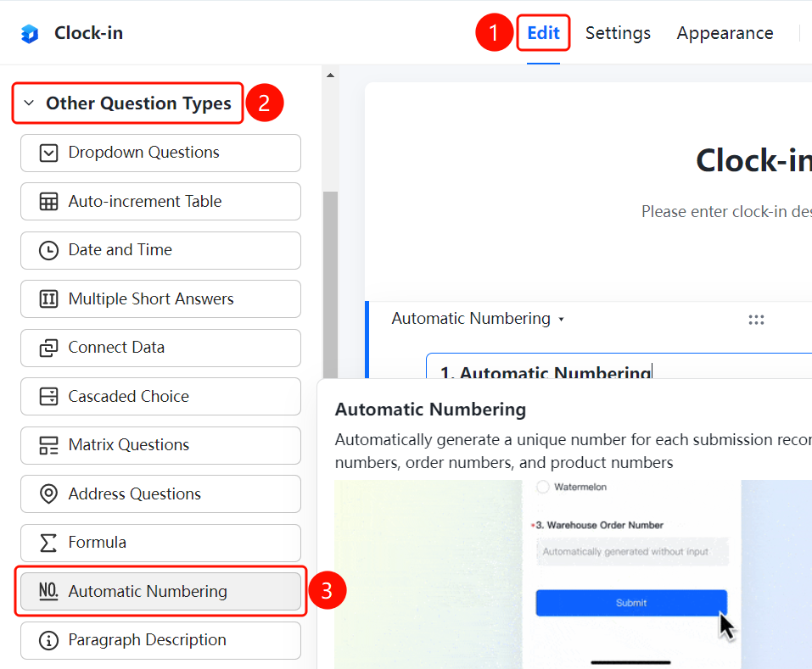The width and height of the screenshot is (812, 669).
Task: Add a Multiple Short Answers question
Action: click(160, 299)
